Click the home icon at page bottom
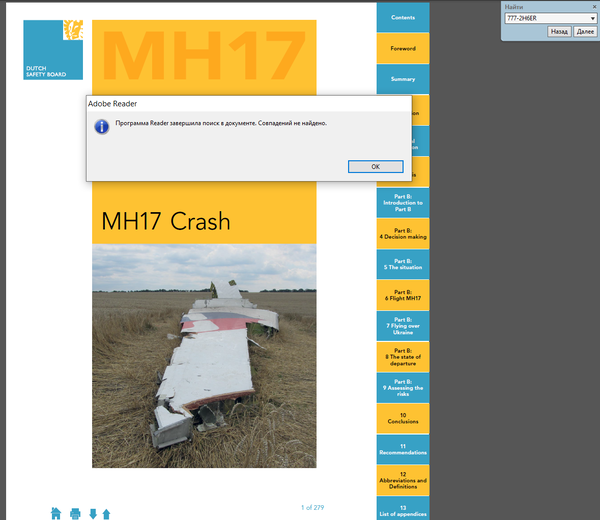 tap(56, 513)
